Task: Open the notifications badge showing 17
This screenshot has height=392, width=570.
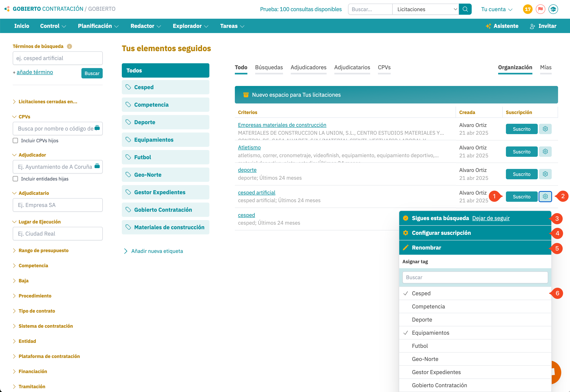Action: coord(528,9)
